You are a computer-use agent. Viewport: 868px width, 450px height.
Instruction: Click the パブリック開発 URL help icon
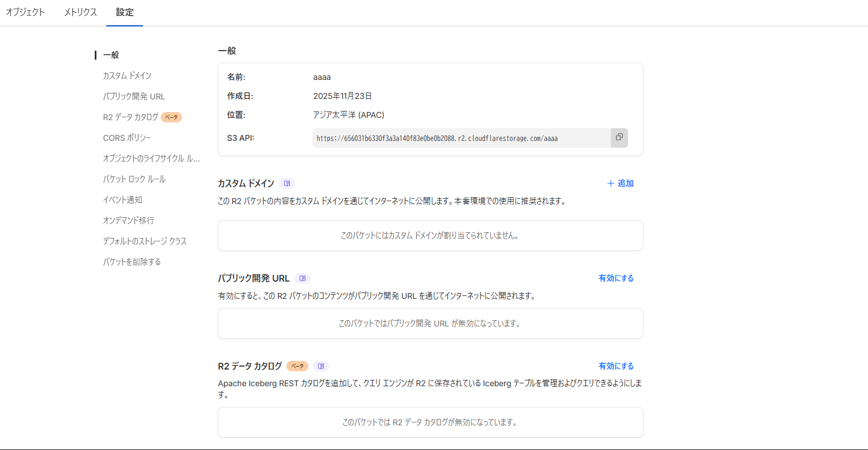click(x=303, y=278)
